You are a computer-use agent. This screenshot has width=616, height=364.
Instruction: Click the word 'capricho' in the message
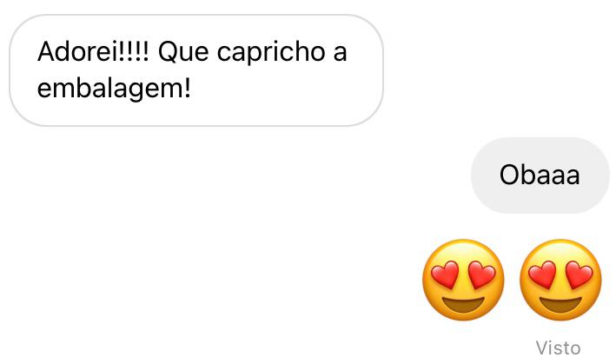(271, 53)
